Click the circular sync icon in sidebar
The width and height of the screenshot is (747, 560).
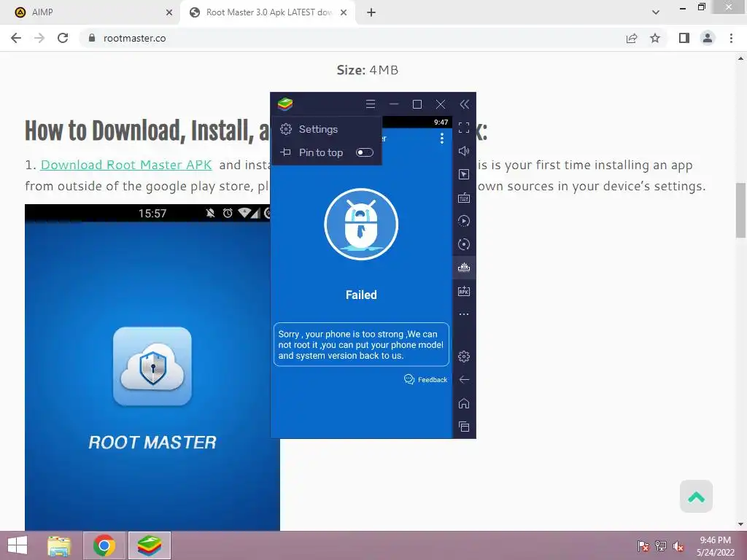(464, 244)
